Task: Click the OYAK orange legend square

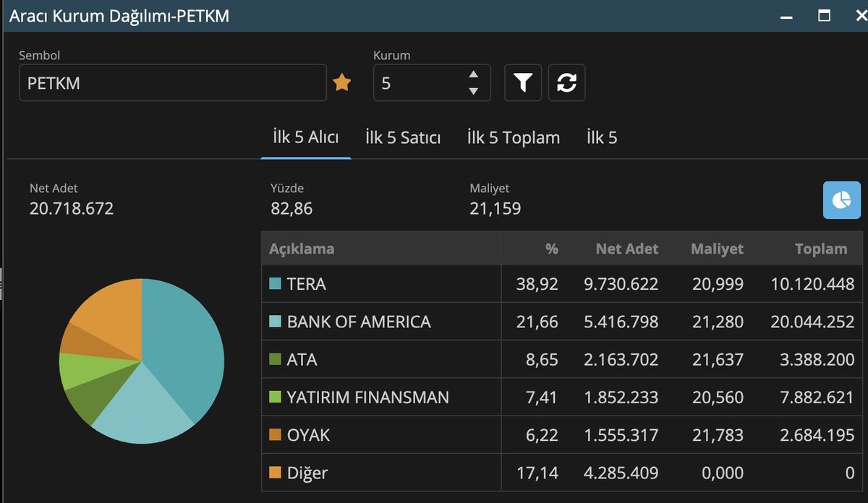Action: 275,435
